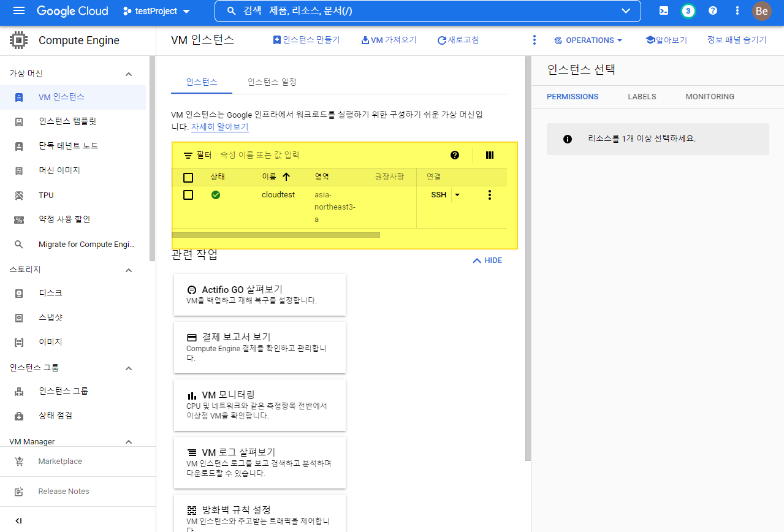Screen dimensions: 784x532
Task: Click the 디스크 sidebar icon
Action: [19, 293]
